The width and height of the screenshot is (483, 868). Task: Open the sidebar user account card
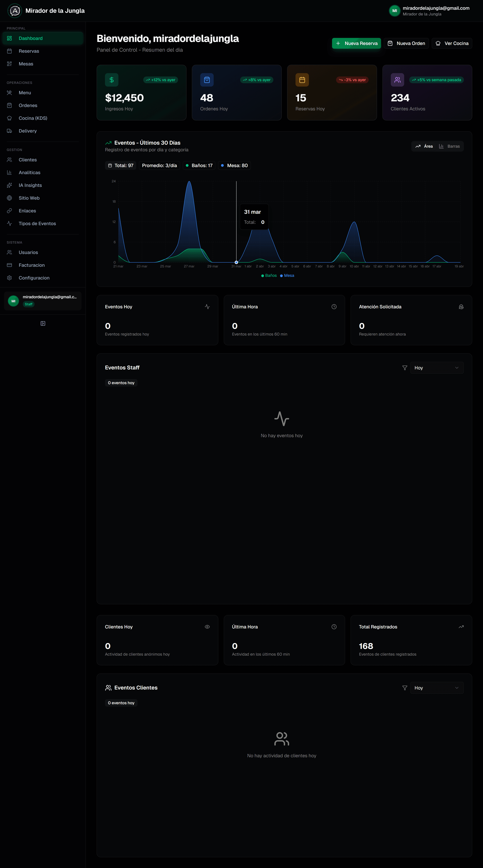[x=43, y=301]
